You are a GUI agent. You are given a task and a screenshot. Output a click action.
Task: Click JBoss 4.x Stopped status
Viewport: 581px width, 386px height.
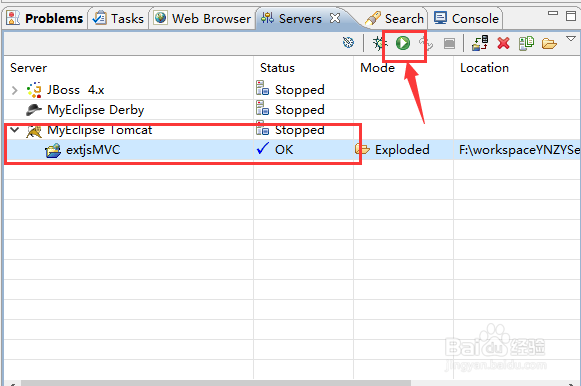pos(299,90)
